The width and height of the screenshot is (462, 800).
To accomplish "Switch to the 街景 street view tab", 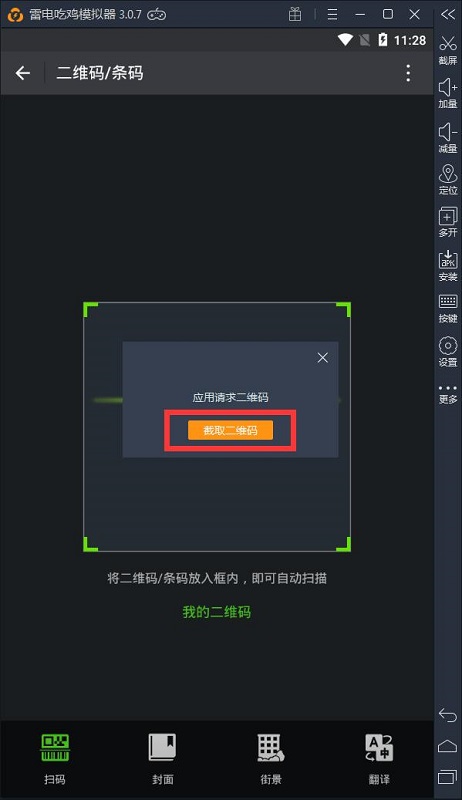I will point(271,759).
